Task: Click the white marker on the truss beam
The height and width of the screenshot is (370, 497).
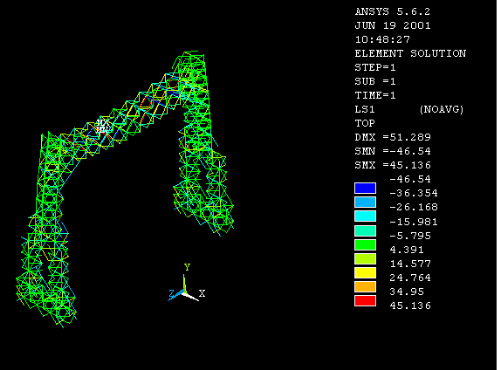Action: coord(102,127)
